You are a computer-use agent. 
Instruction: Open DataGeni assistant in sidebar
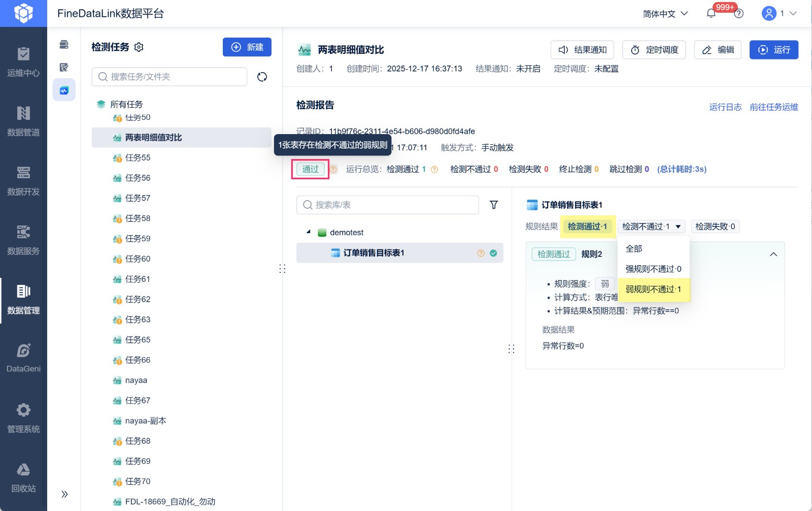tap(23, 359)
